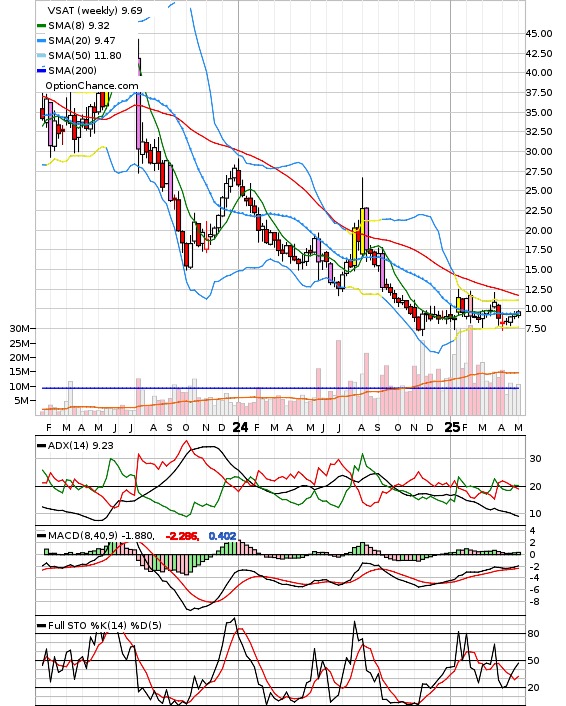Screen dimensions: 566x706
Task: Click the 80 level label on stochastic panel
Action: point(533,634)
